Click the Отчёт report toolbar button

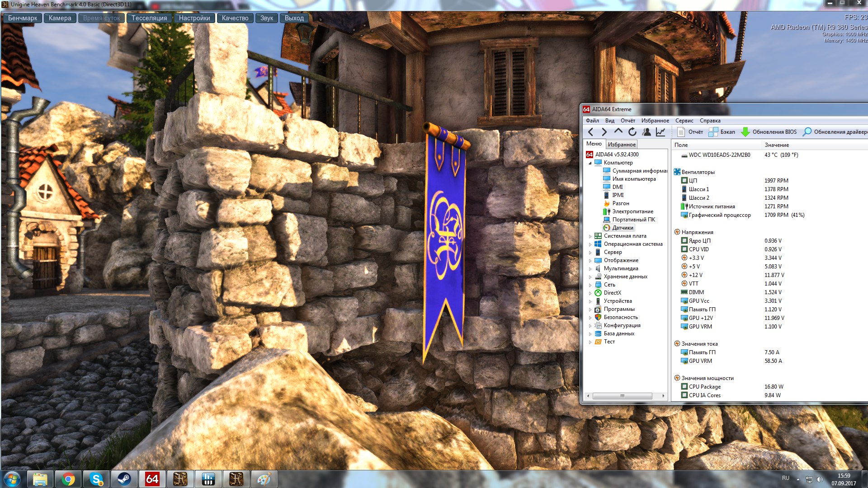690,132
